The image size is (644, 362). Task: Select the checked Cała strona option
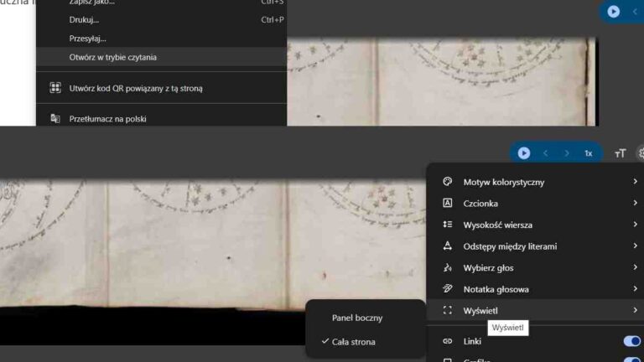tap(353, 342)
